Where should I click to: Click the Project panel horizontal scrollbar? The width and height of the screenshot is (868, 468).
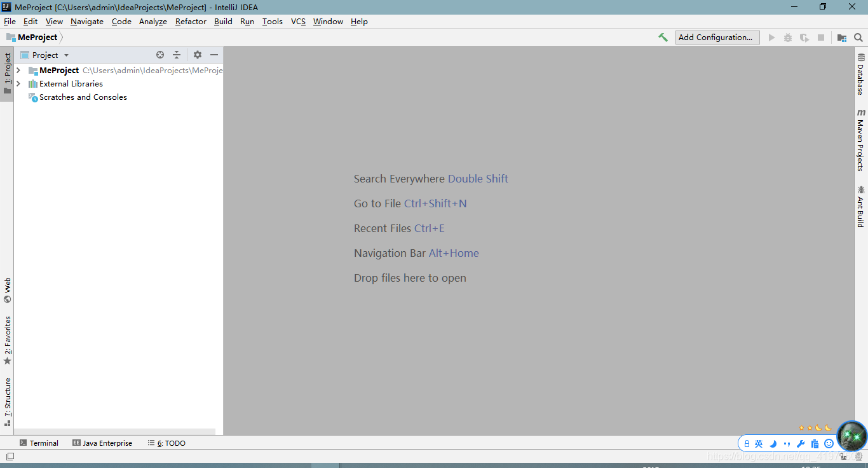click(x=114, y=432)
